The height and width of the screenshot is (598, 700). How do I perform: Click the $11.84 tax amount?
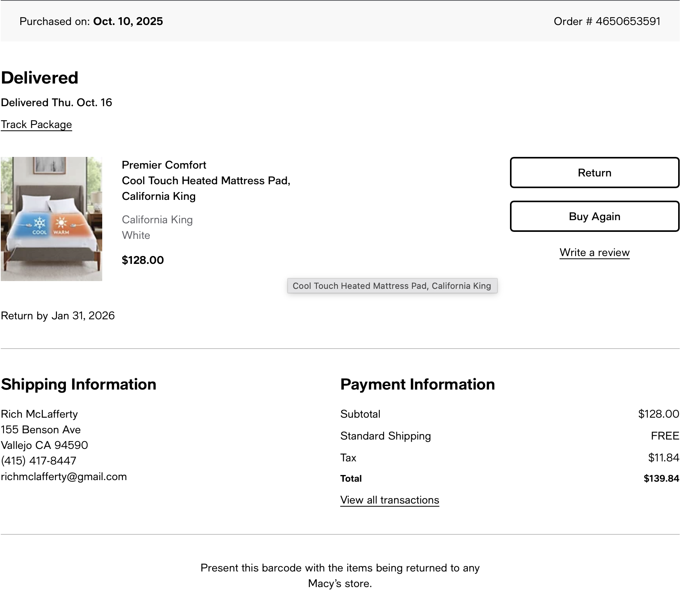point(664,458)
